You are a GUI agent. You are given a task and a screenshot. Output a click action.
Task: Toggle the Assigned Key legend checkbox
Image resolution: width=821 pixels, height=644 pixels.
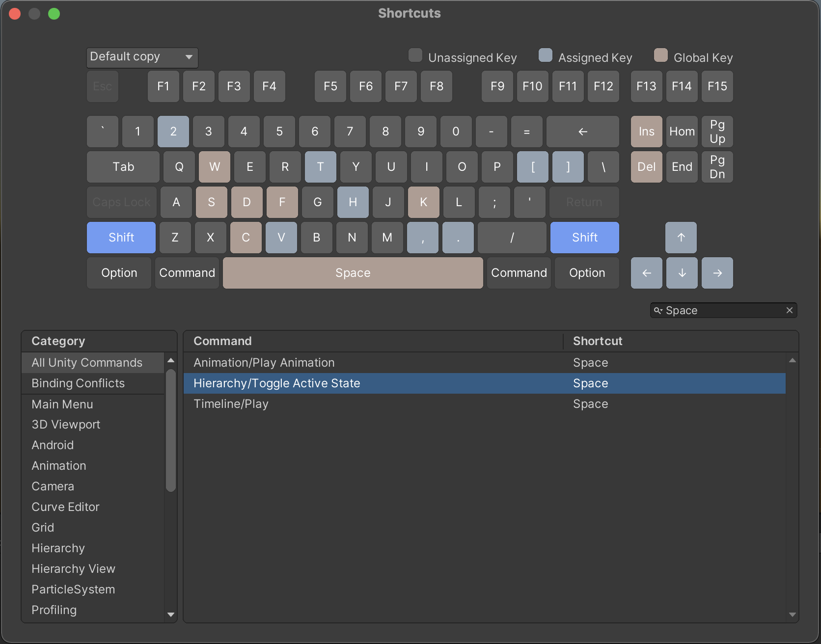[x=545, y=55]
